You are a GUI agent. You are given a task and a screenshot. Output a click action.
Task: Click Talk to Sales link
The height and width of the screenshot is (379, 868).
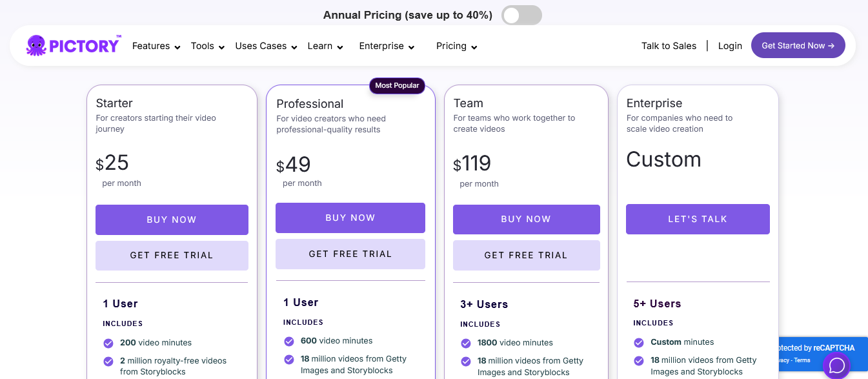point(669,46)
